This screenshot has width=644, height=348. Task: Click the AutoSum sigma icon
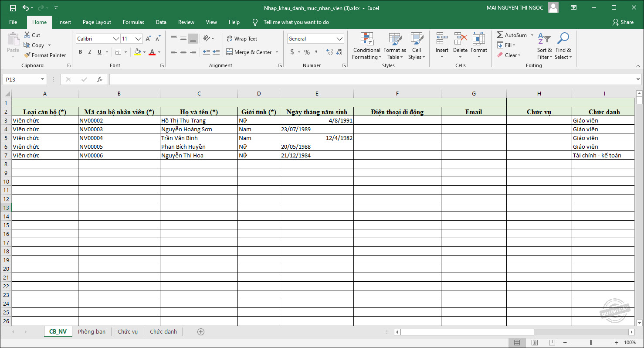pos(500,35)
